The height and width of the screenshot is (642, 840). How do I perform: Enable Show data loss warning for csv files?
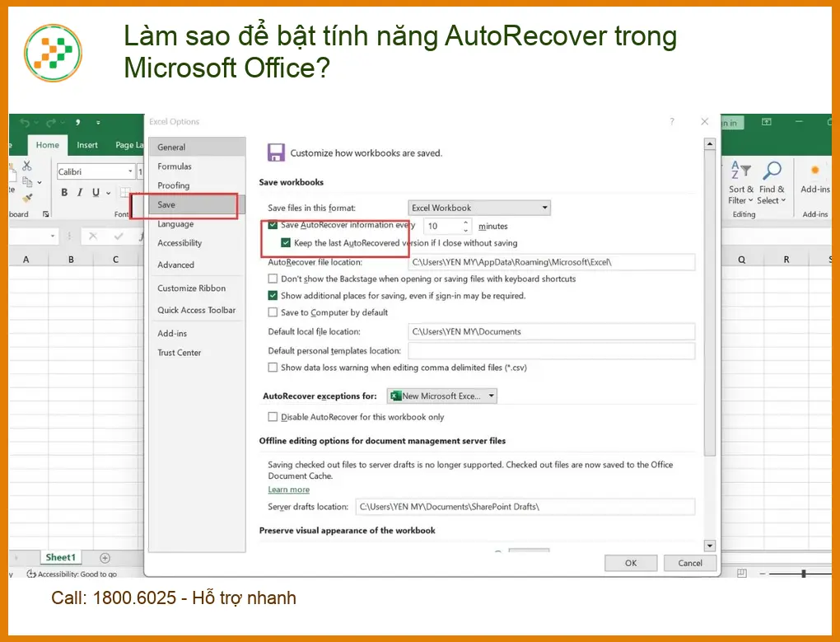[x=273, y=367]
